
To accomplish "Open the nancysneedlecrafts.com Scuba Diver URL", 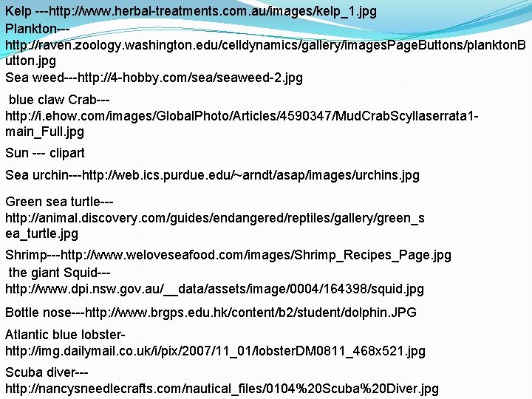I will 222,389.
